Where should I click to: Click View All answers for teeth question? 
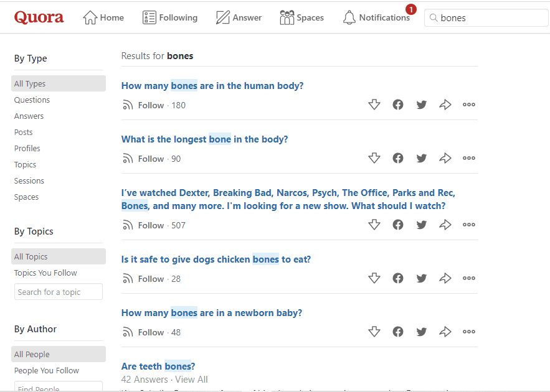coord(192,379)
